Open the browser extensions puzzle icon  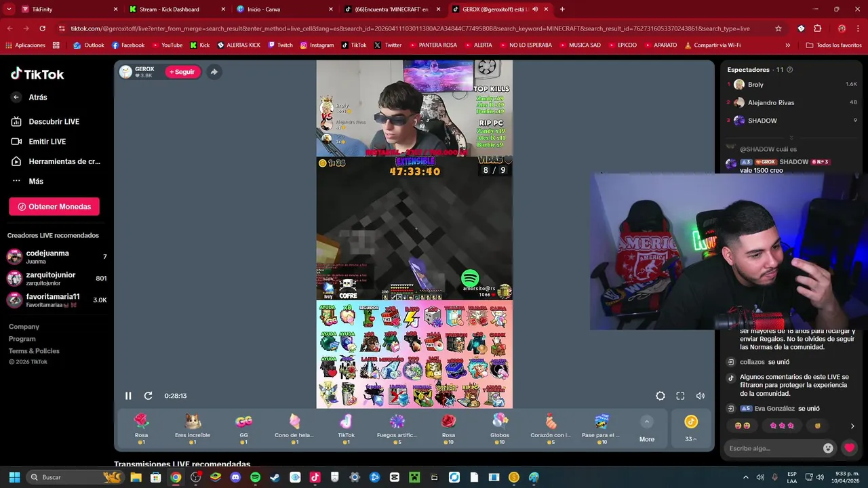pos(818,28)
